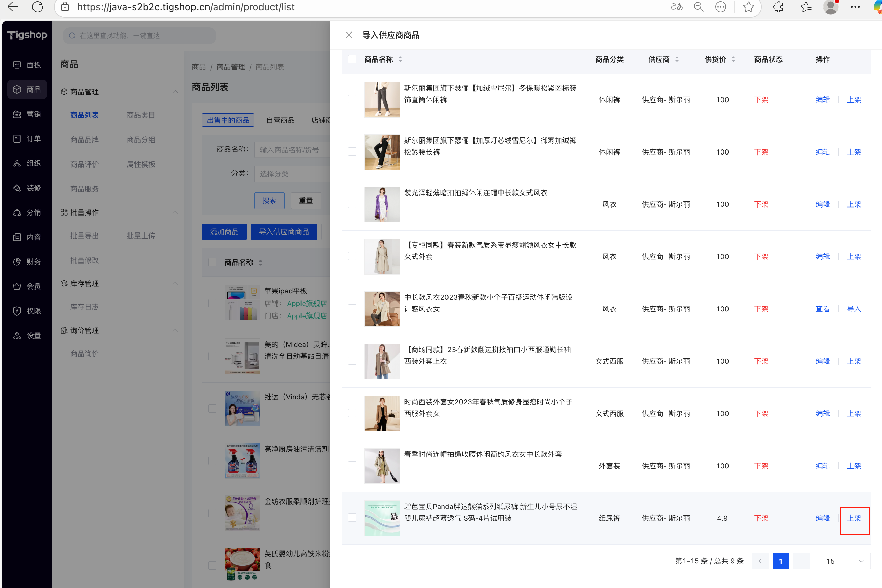This screenshot has height=588, width=882.
Task: Open the browser three-dots settings menu
Action: tap(855, 7)
